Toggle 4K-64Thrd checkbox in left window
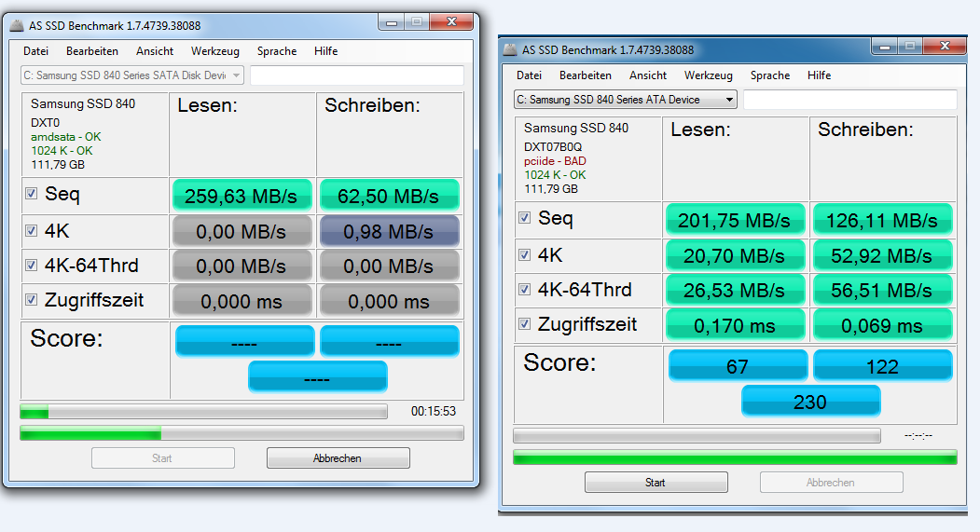 32,266
